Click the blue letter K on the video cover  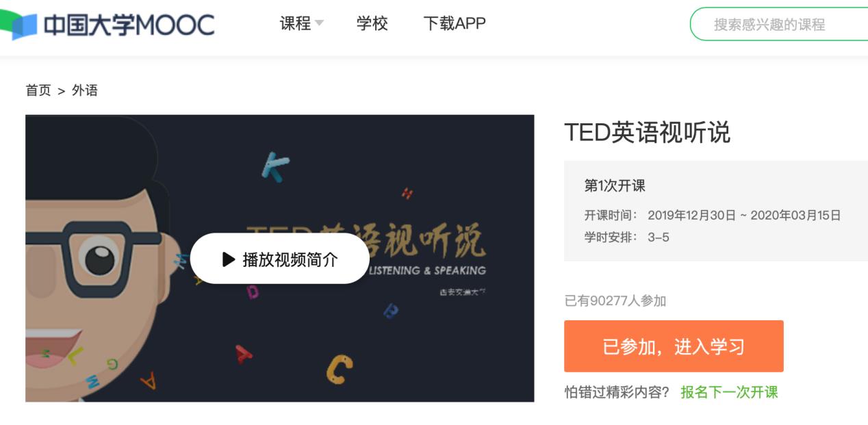tap(275, 166)
